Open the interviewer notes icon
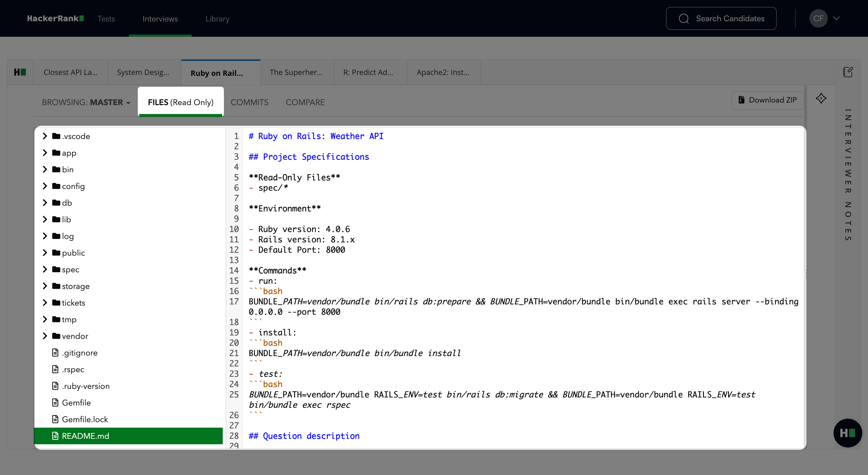The image size is (868, 475). (x=848, y=72)
